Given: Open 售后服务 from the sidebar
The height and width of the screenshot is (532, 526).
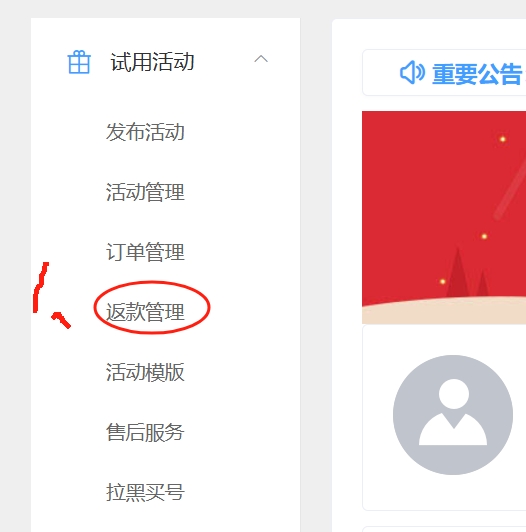Looking at the screenshot, I should [x=145, y=432].
